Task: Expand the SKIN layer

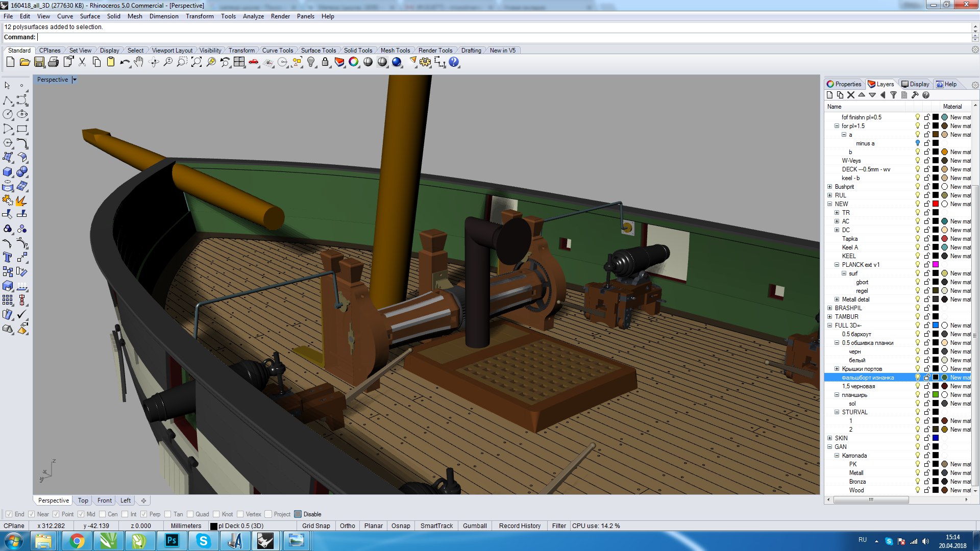Action: 830,438
